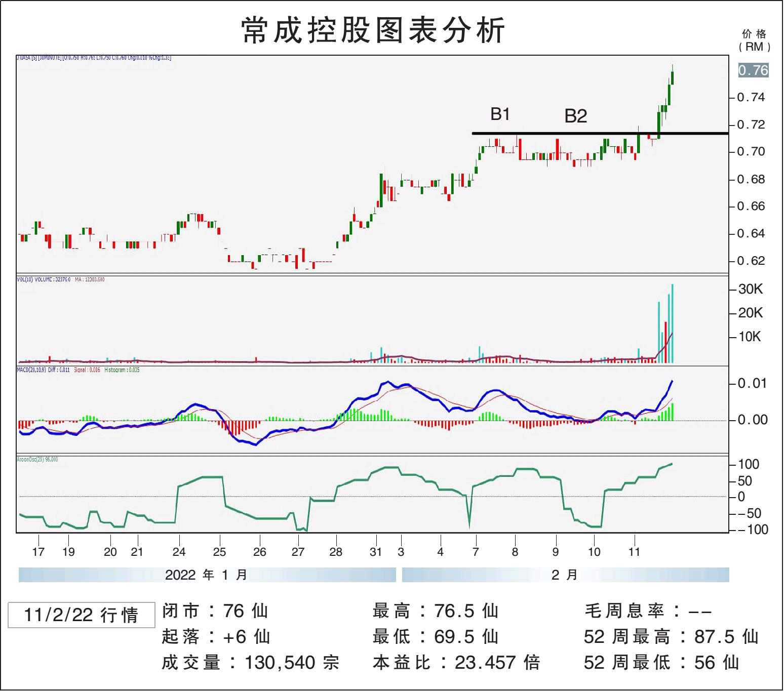
Task: Click the 30K volume axis label
Action: pos(751,289)
